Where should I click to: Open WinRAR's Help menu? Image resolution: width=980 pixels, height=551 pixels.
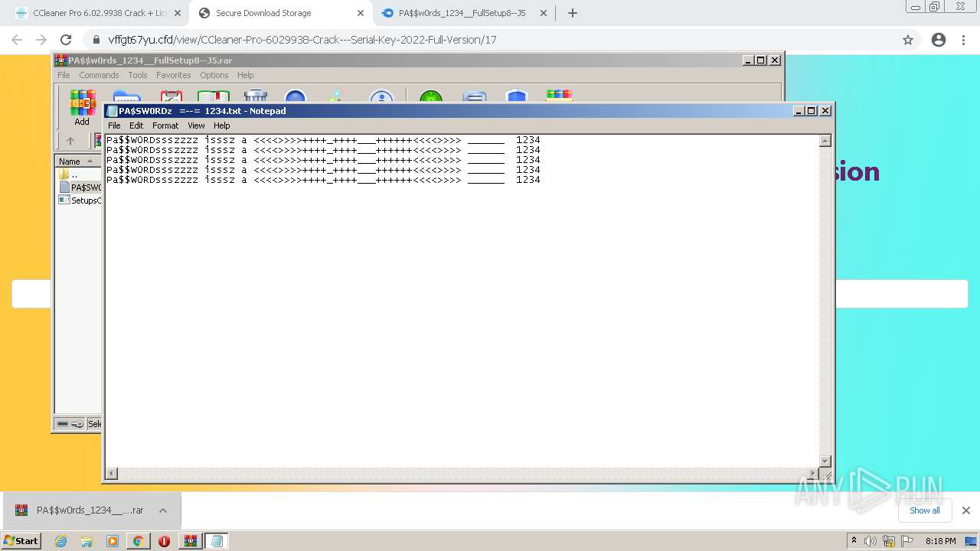pyautogui.click(x=245, y=75)
